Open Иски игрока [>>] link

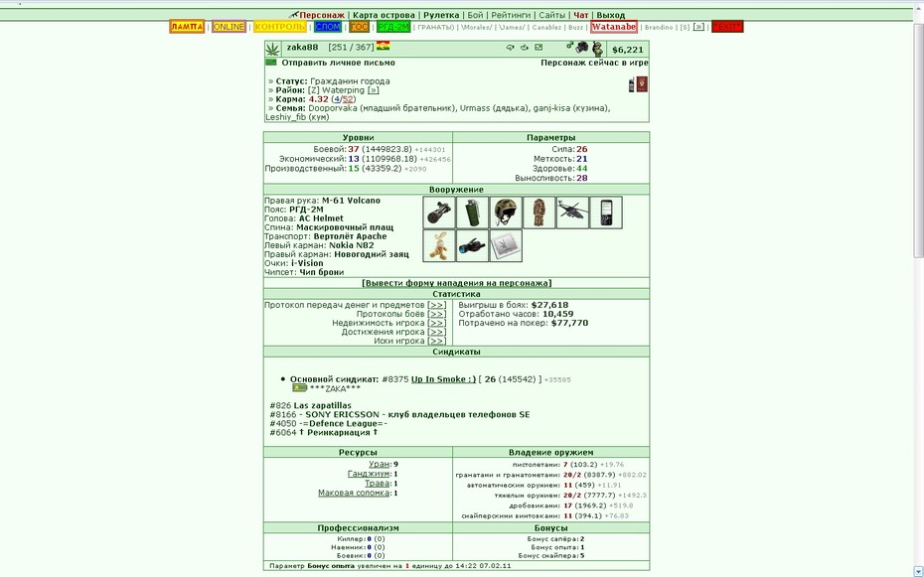[x=436, y=341]
